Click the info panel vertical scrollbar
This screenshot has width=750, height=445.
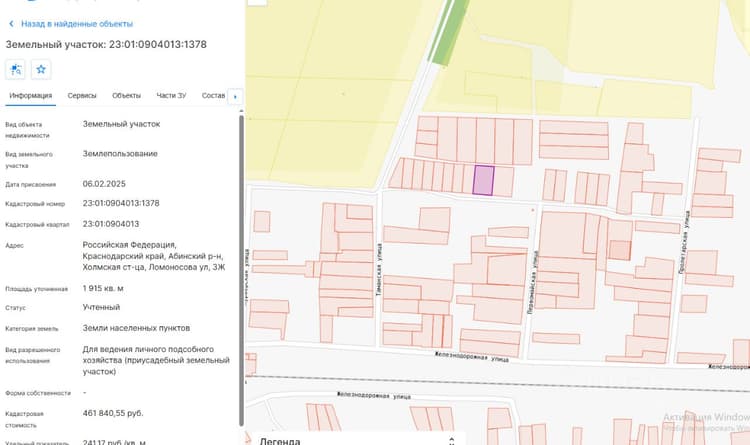[x=242, y=270]
